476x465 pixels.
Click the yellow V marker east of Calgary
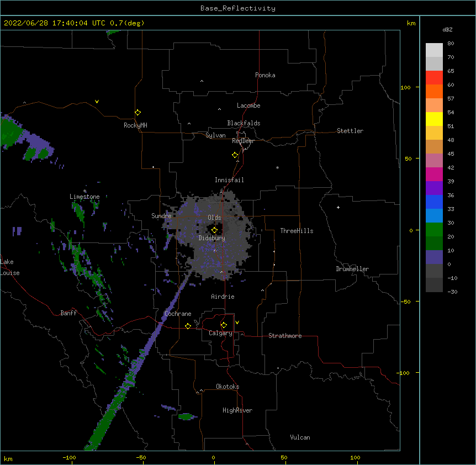click(237, 323)
